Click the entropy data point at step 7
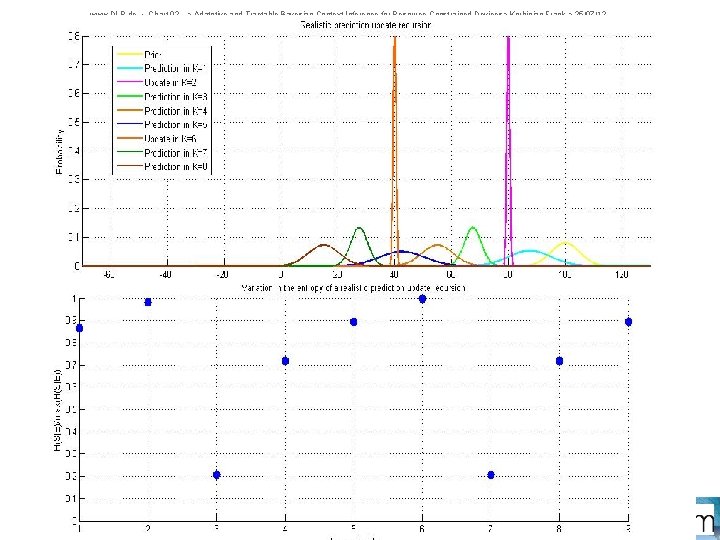This screenshot has width=720, height=540. point(491,475)
